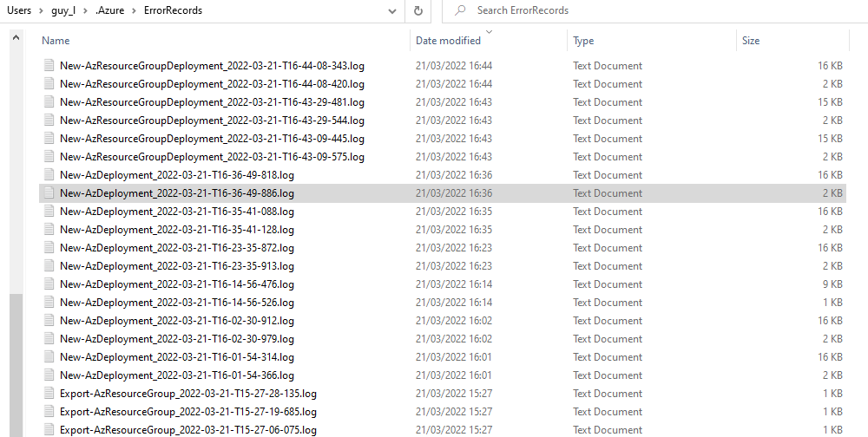This screenshot has width=868, height=437.
Task: Select file name New-AzDeployment_2022-03-21-T16-14-56-476.log
Action: coord(177,284)
